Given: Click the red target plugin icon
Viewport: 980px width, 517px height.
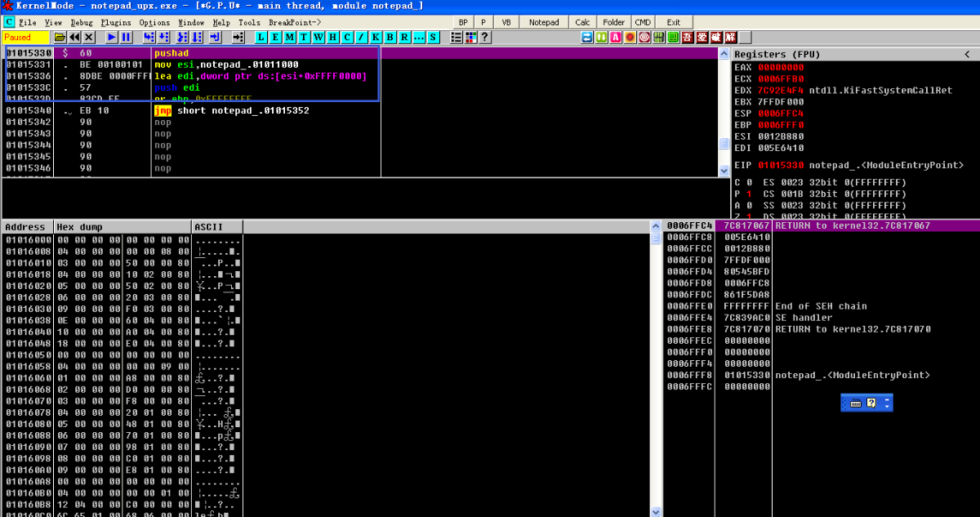Looking at the screenshot, I should click(644, 37).
